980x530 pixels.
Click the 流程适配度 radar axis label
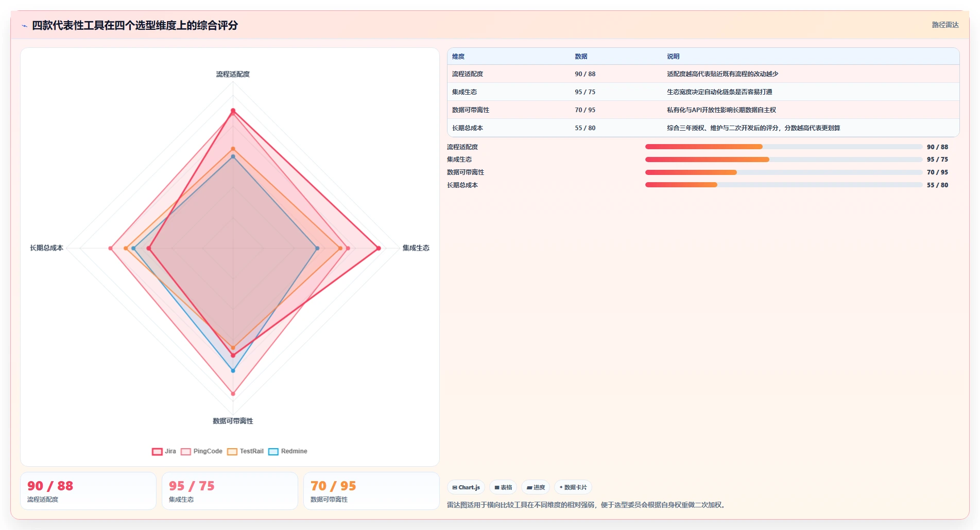click(x=233, y=75)
